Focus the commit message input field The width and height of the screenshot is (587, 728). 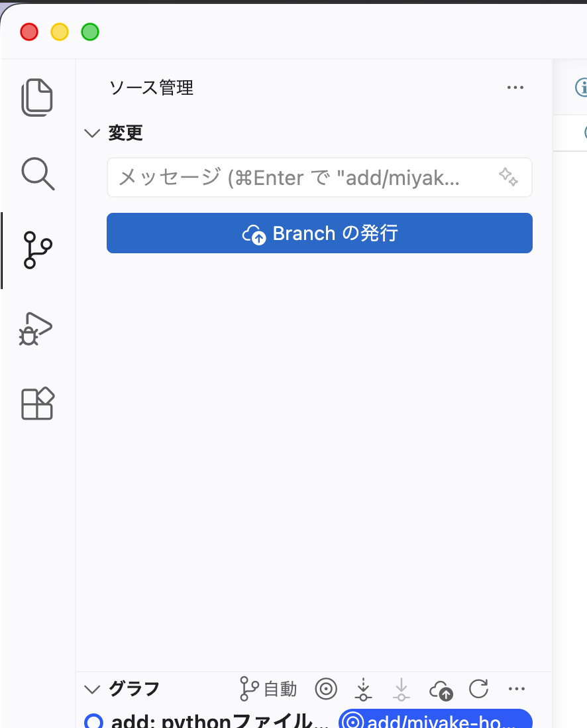319,177
